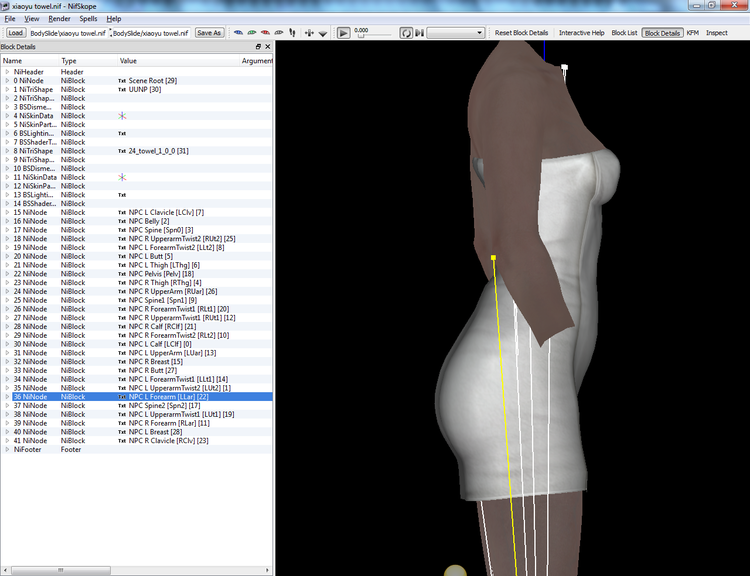Click the file swap arrows between paths

coord(110,33)
